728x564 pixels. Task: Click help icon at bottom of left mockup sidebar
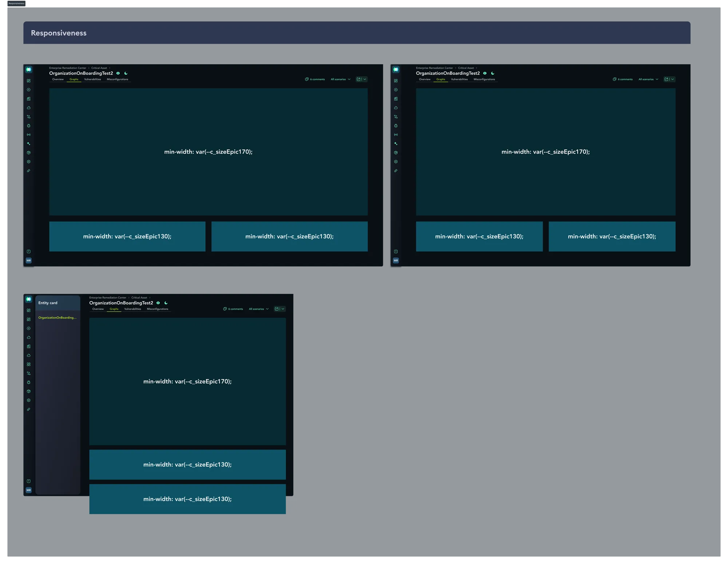click(29, 251)
